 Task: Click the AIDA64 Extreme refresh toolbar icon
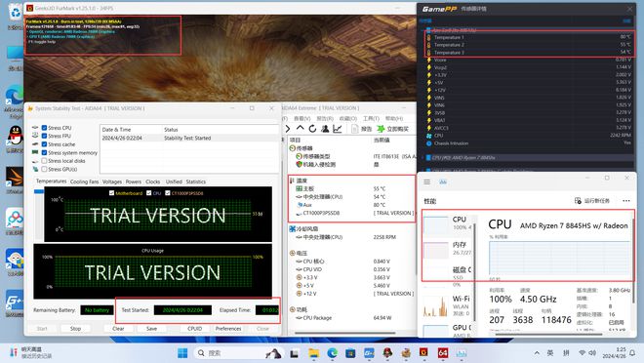coord(312,129)
